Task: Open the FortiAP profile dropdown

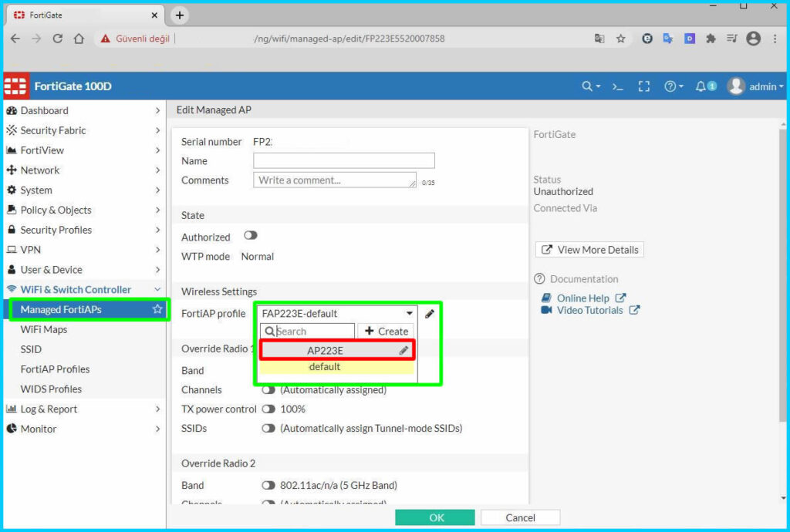Action: coord(337,314)
